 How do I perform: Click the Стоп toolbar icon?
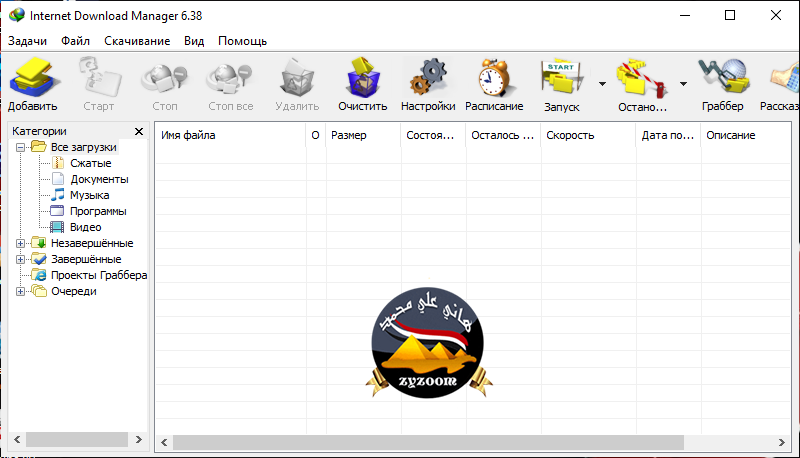coord(164,79)
